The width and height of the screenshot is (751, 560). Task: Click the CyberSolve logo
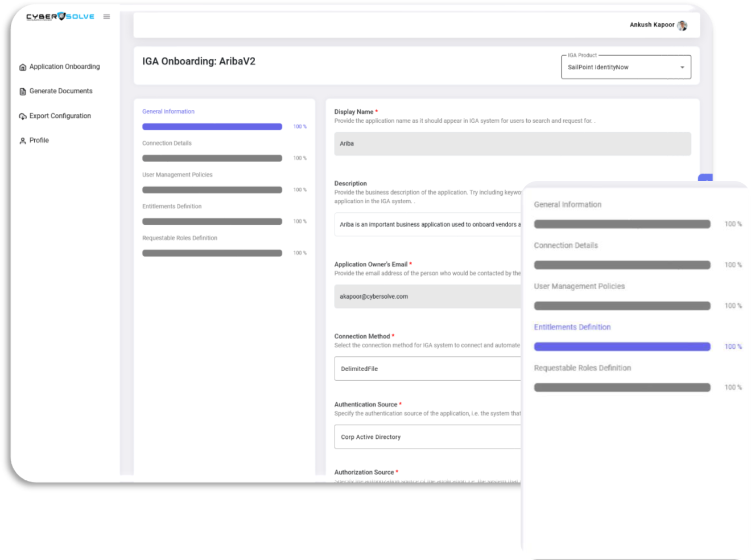coord(60,17)
